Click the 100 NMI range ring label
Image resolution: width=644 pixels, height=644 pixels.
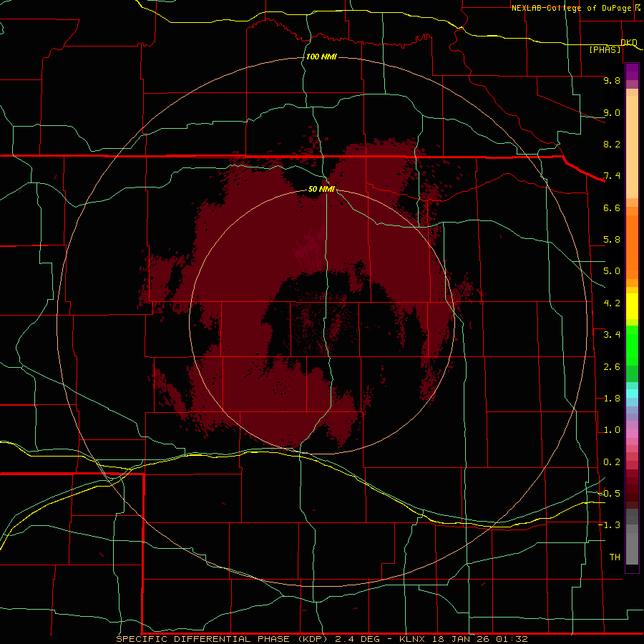coord(321,57)
